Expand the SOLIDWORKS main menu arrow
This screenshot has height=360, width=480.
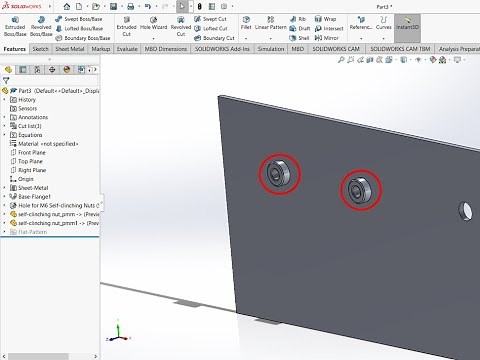click(x=50, y=6)
